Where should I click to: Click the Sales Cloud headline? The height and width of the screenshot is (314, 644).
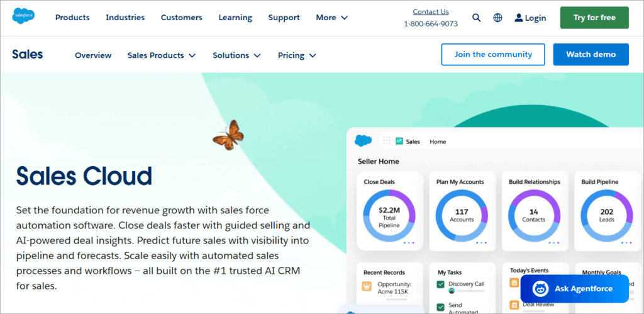click(84, 176)
